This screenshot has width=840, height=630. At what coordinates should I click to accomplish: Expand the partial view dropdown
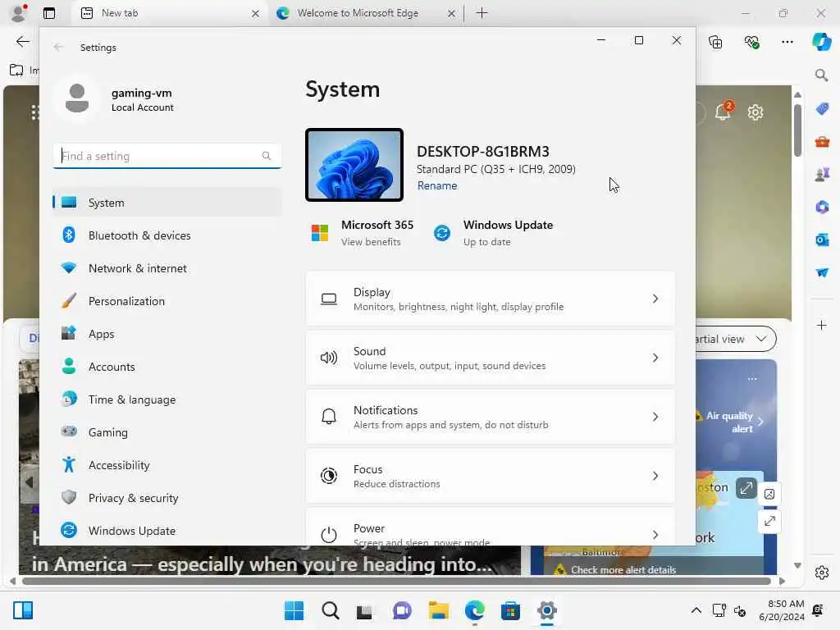736,339
